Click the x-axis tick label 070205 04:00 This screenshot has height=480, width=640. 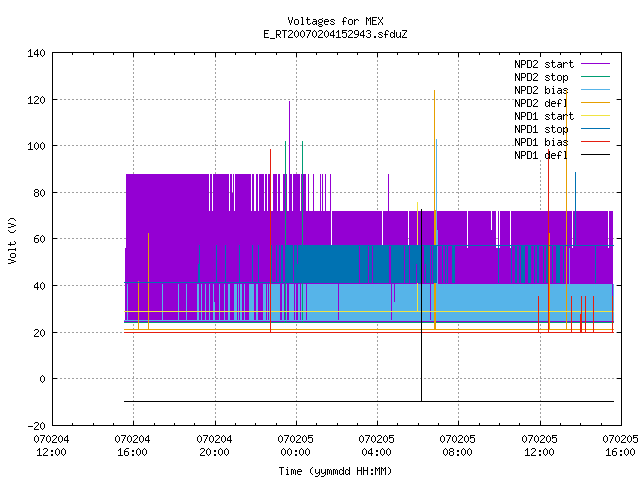(376, 446)
